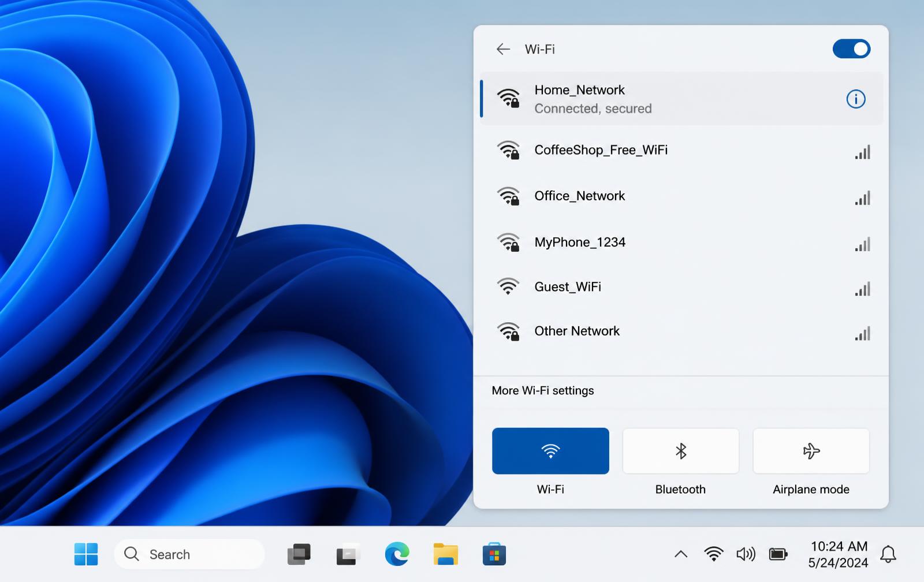
Task: Select Office_Network from the list
Action: point(681,196)
